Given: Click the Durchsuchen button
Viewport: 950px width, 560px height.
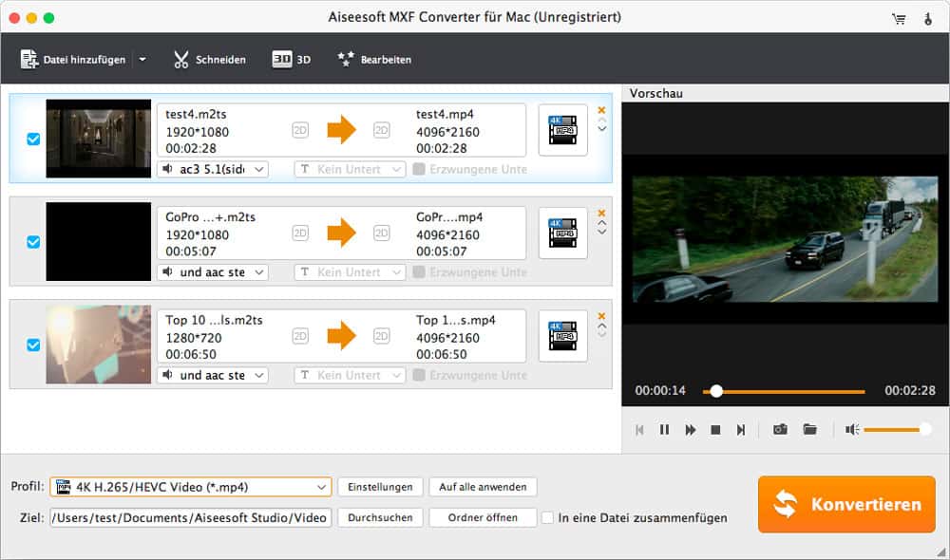Looking at the screenshot, I should click(380, 517).
